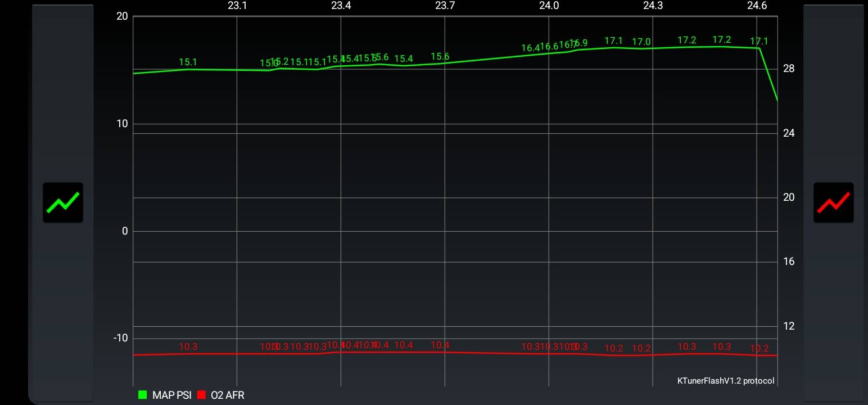The image size is (868, 405).
Task: Click the 28 value on the AFR axis
Action: (x=789, y=69)
